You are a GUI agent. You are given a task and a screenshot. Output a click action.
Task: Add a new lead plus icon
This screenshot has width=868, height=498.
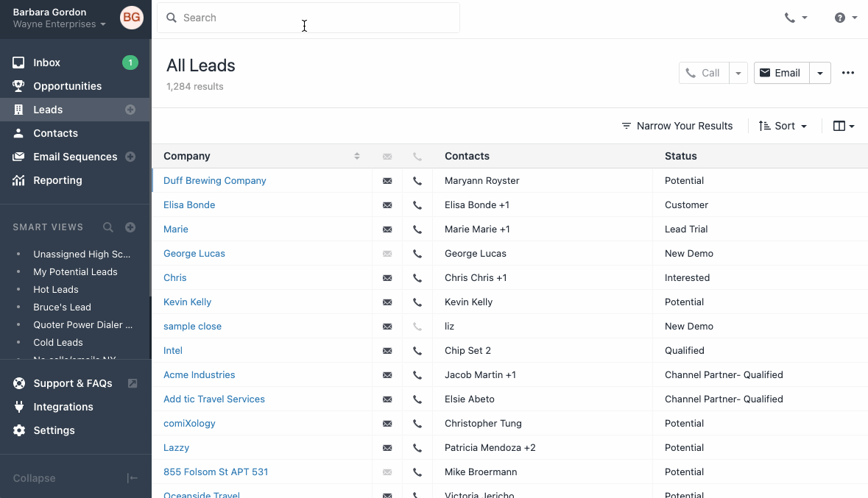[x=130, y=110]
